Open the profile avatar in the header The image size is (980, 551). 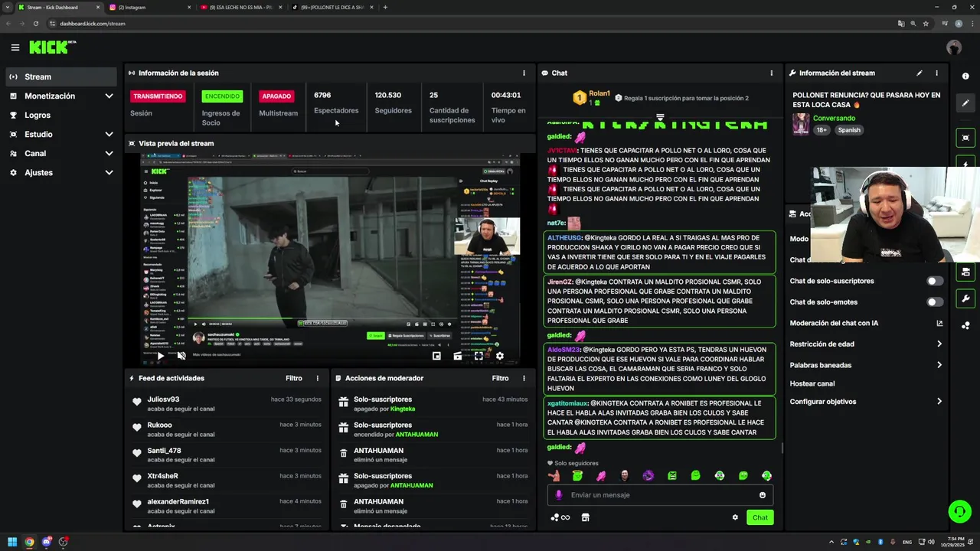click(953, 47)
